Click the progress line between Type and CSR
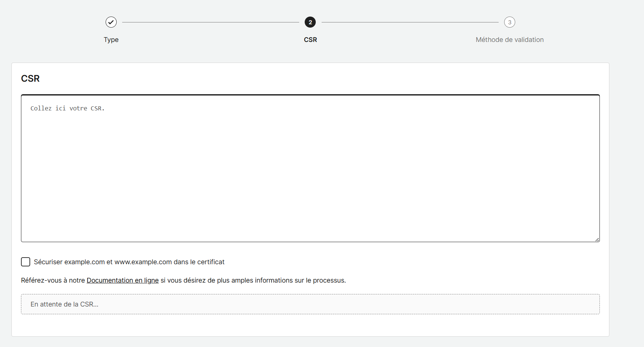644x347 pixels. click(210, 22)
